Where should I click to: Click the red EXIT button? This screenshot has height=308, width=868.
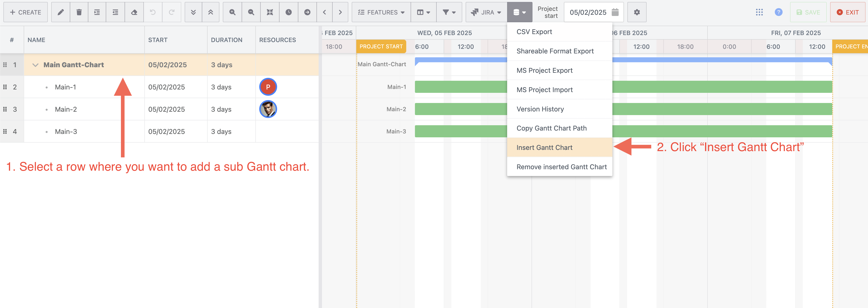847,12
